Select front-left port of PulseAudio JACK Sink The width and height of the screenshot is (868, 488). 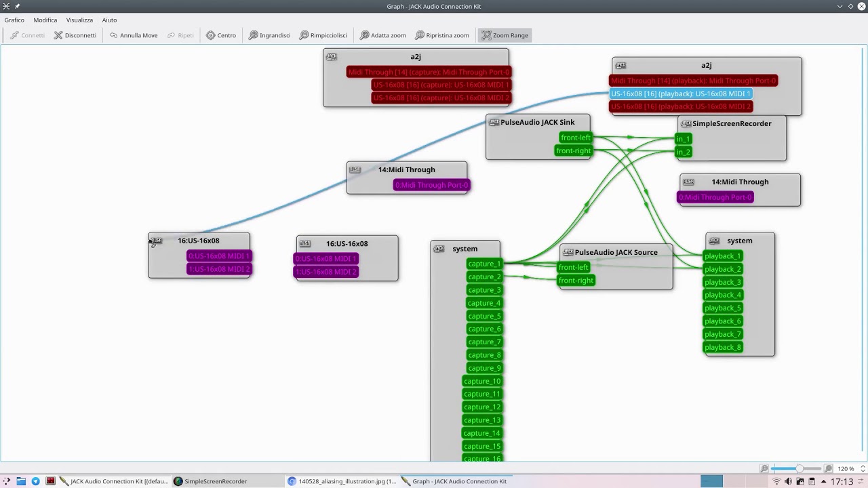click(x=576, y=138)
